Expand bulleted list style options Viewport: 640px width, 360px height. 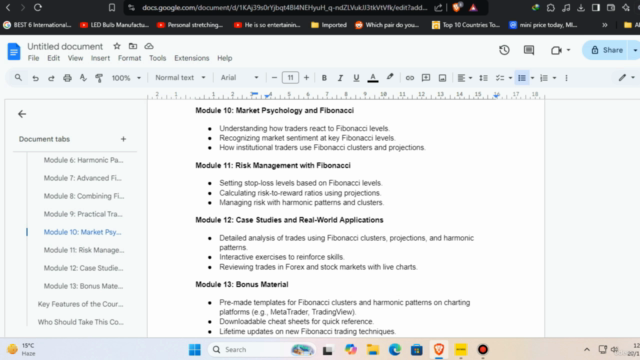point(532,78)
